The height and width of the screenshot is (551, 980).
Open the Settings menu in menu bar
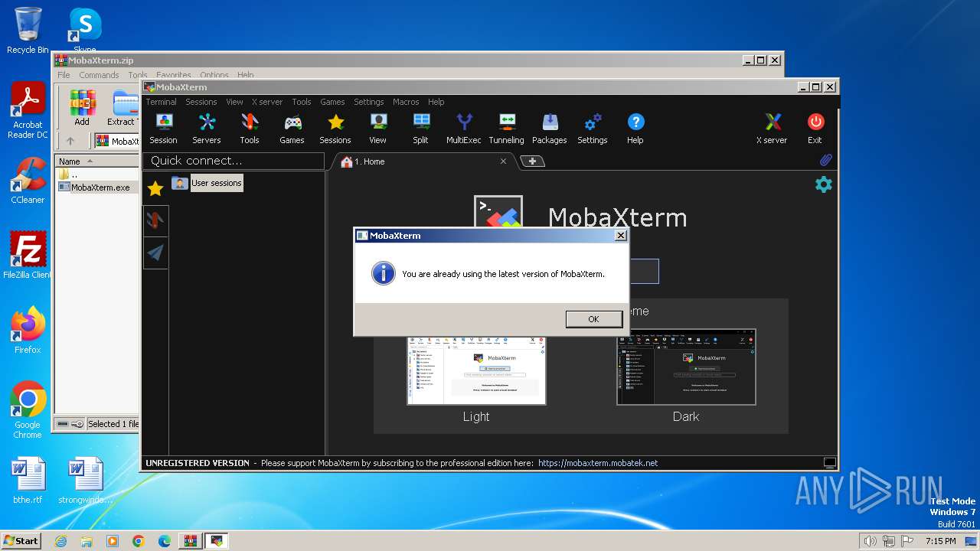tap(368, 102)
